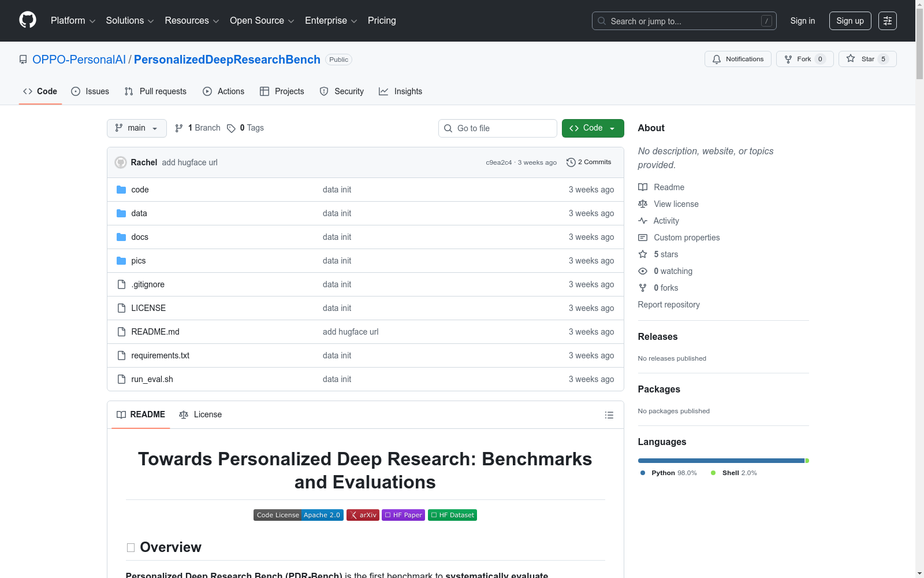Click the forks icon in About

[643, 288]
